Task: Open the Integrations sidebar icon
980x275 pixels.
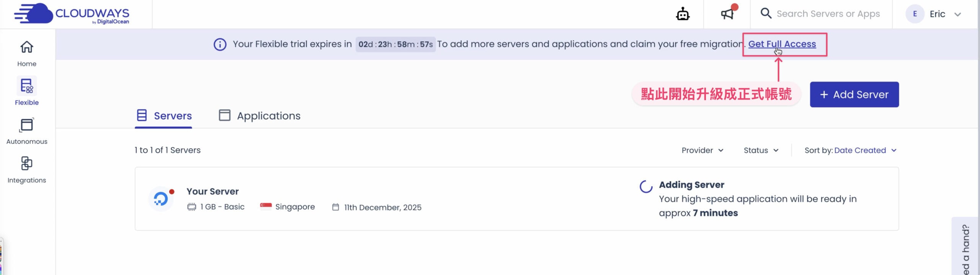Action: [x=27, y=169]
